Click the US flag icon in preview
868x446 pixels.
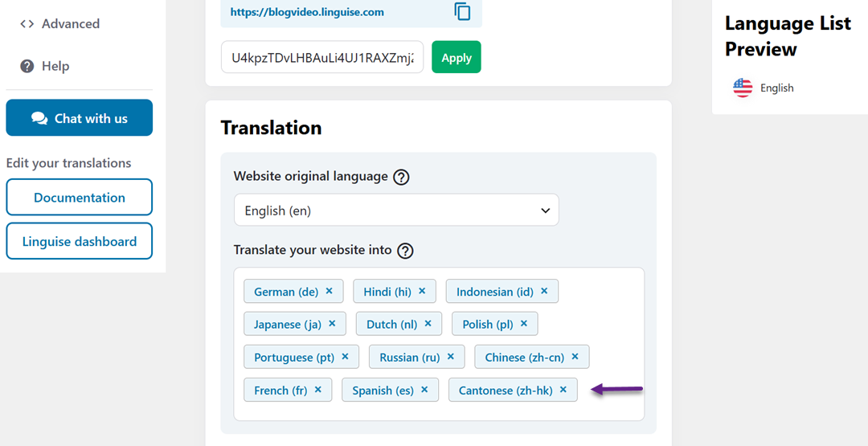click(743, 88)
